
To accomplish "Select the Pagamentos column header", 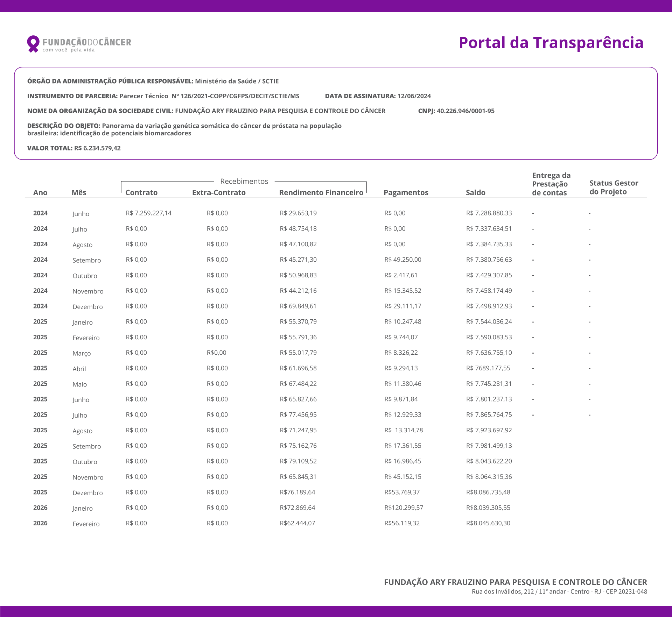I will [406, 192].
